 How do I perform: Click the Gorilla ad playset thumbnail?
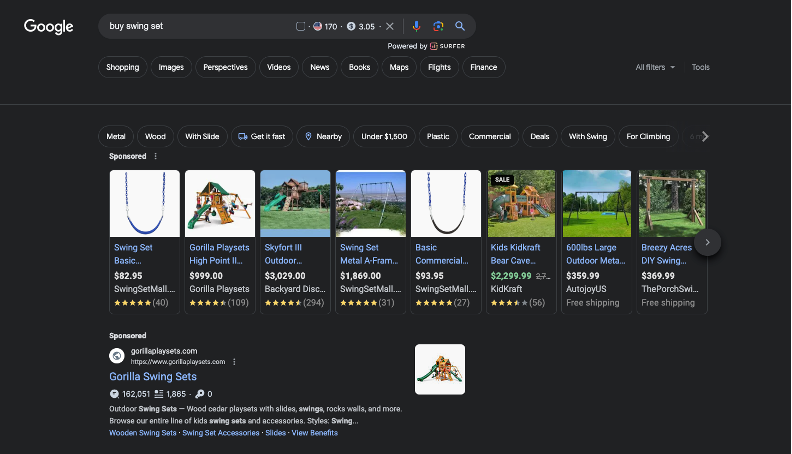click(x=440, y=369)
